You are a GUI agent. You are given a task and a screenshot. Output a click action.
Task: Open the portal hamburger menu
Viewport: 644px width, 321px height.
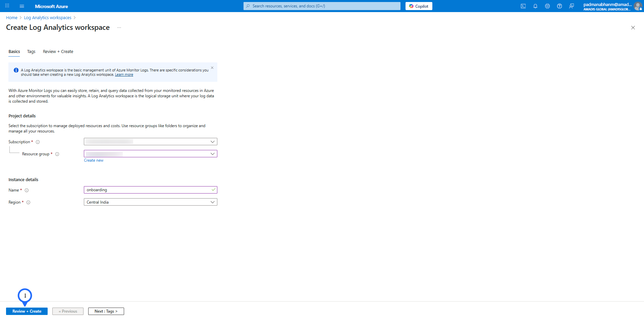click(22, 6)
